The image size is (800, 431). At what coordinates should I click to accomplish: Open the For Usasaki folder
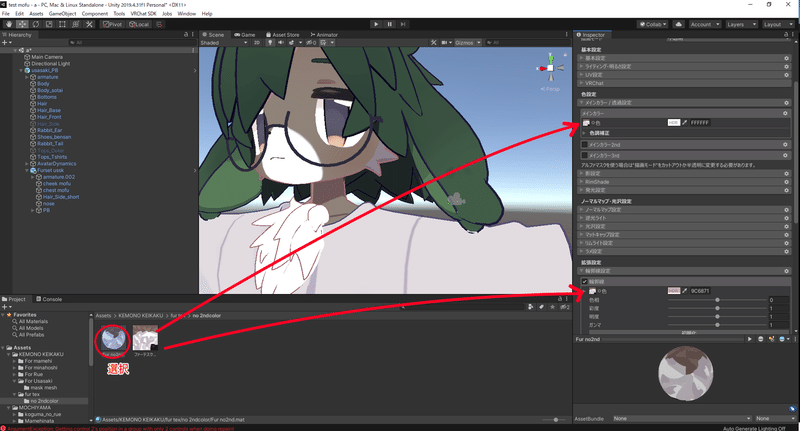click(38, 381)
